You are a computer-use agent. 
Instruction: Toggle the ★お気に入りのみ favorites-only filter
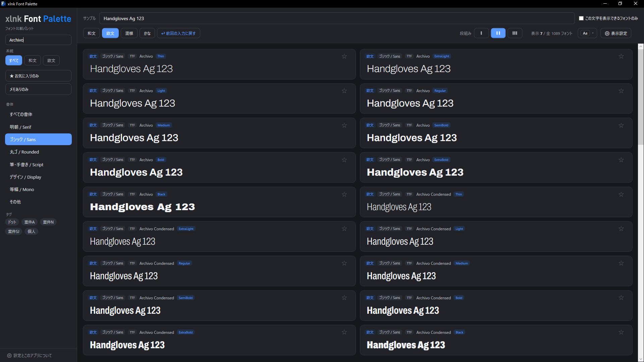point(38,76)
